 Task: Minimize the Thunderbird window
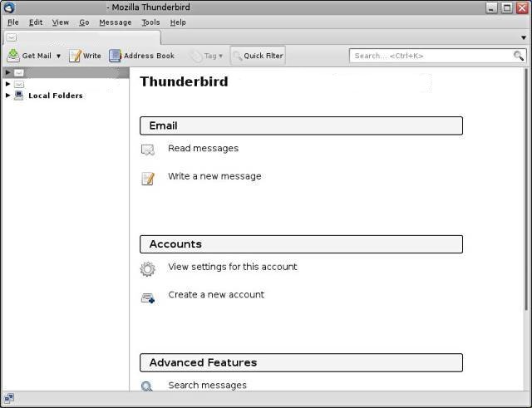pyautogui.click(x=491, y=7)
